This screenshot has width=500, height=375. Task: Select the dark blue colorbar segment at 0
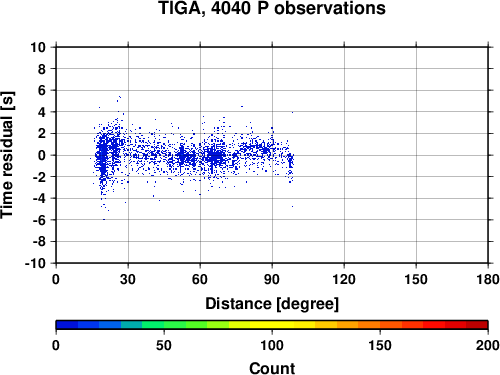[67, 325]
